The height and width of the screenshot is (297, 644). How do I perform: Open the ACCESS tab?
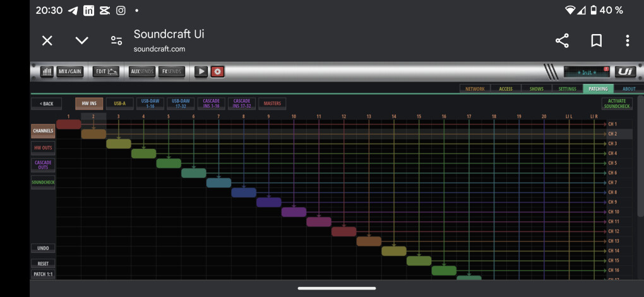pyautogui.click(x=506, y=89)
